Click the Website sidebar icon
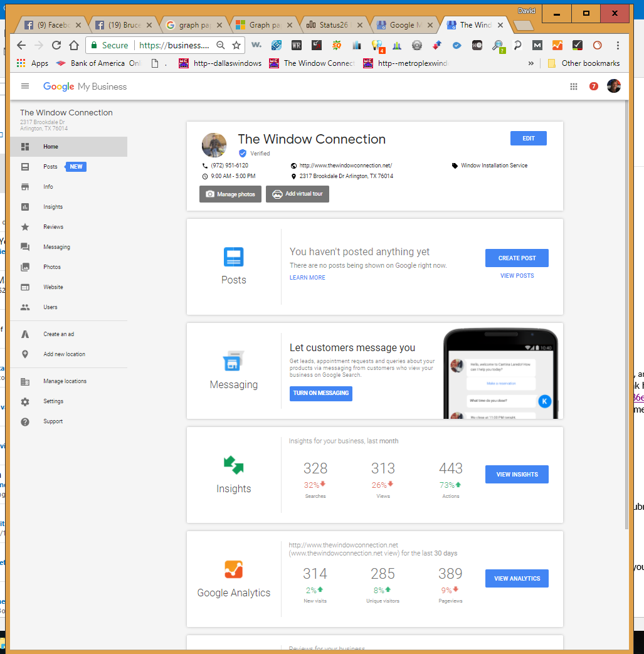 pyautogui.click(x=25, y=287)
